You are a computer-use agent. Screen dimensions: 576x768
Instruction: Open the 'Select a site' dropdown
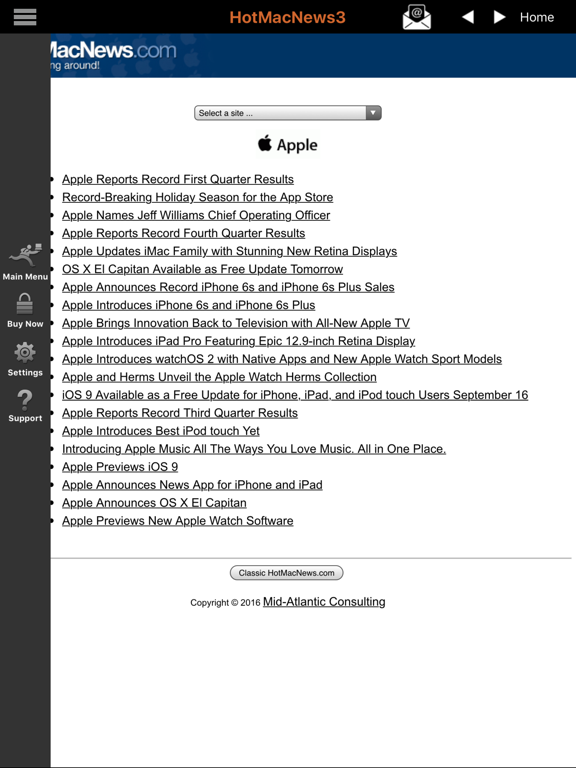click(x=288, y=113)
